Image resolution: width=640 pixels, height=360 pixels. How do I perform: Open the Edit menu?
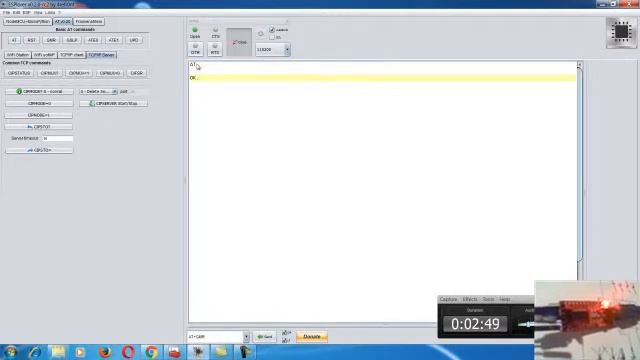tap(16, 13)
